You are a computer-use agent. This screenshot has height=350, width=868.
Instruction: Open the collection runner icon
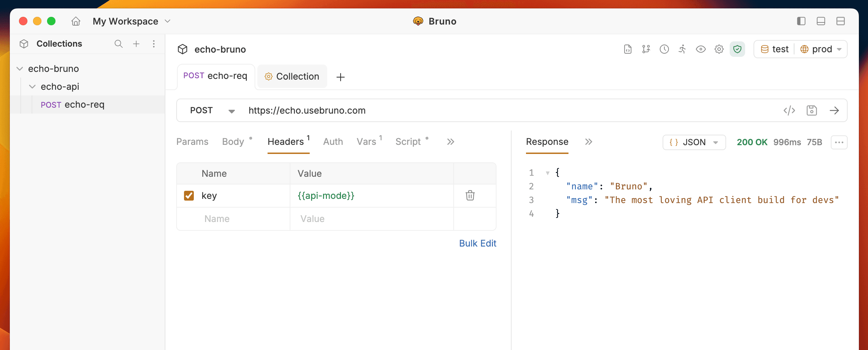(x=683, y=49)
